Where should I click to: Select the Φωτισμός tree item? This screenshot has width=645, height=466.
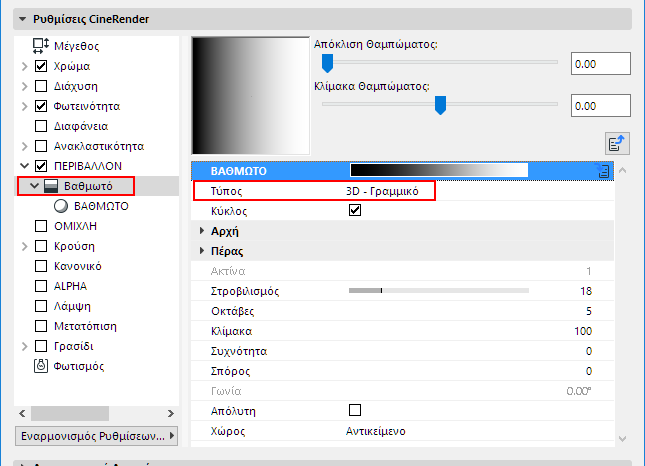79,366
